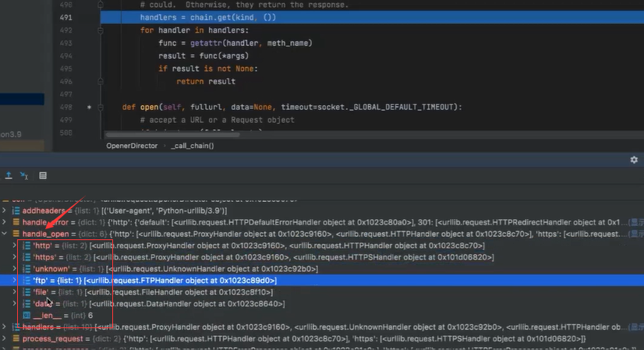Click line number 498 in the gutter
Image resolution: width=644 pixels, height=350 pixels.
65,107
